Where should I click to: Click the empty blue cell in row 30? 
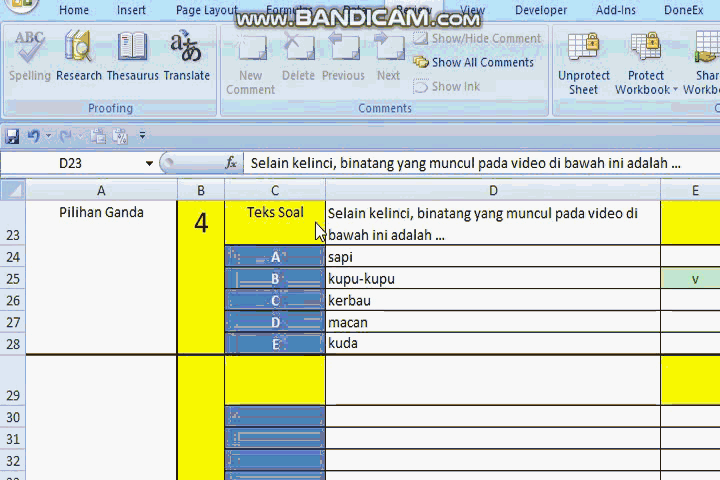tap(275, 416)
